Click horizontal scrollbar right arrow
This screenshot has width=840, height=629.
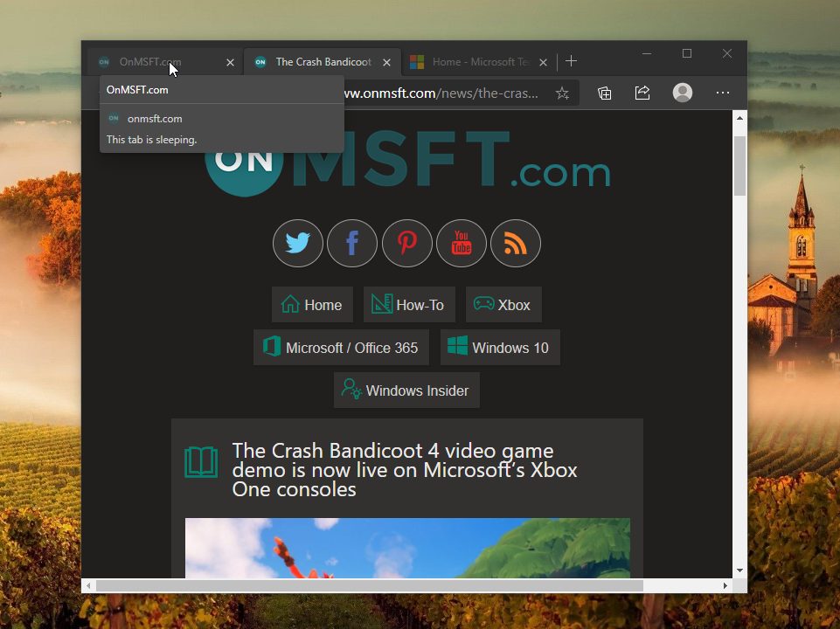coord(725,585)
